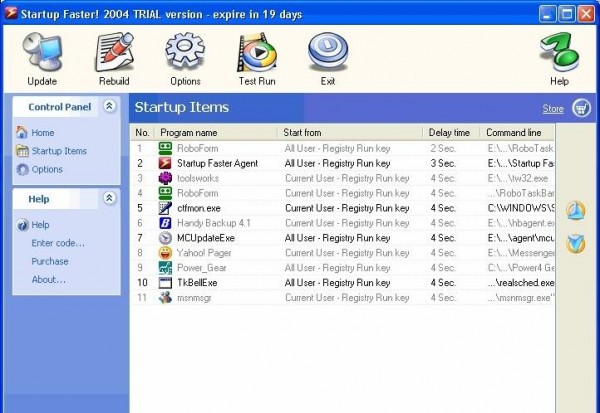Viewport: 600px width, 413px height.
Task: Select the toolsworks program name
Action: [x=198, y=178]
